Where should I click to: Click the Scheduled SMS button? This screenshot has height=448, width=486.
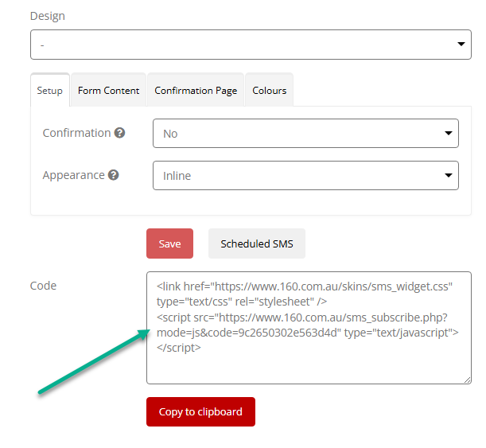click(257, 243)
